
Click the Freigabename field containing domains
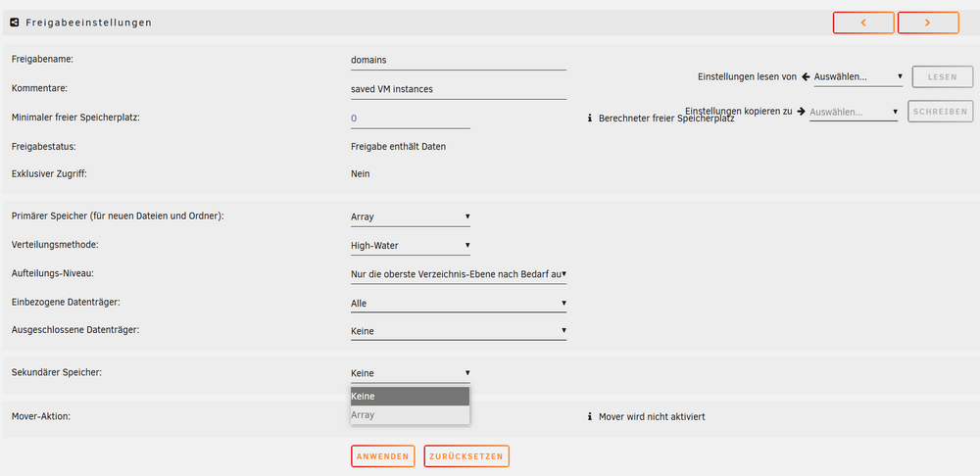[x=458, y=61]
